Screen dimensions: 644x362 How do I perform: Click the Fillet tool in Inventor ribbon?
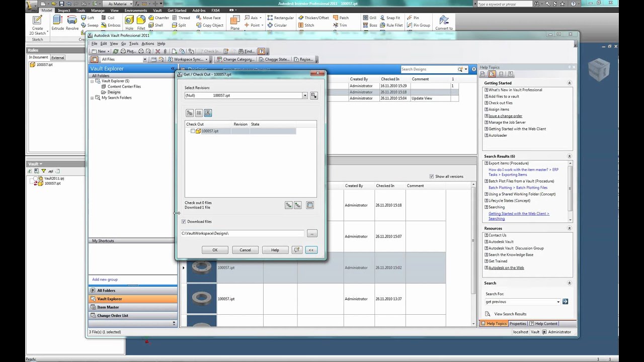click(141, 23)
